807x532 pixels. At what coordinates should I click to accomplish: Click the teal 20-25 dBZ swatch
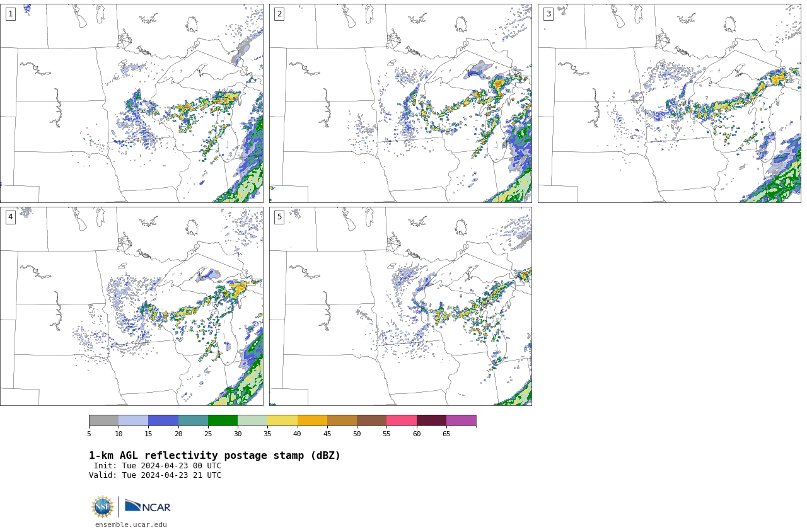click(x=193, y=420)
